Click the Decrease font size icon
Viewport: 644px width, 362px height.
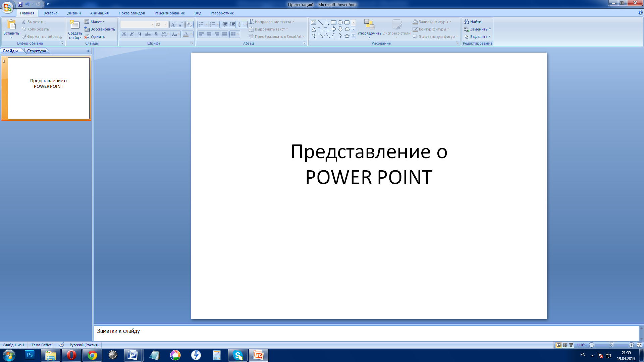180,24
